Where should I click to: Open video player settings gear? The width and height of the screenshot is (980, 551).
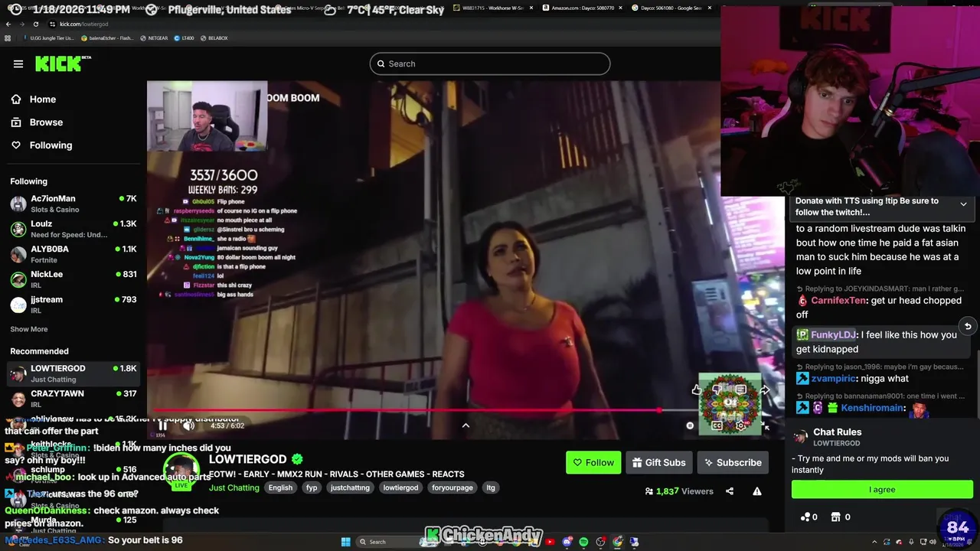pyautogui.click(x=740, y=425)
